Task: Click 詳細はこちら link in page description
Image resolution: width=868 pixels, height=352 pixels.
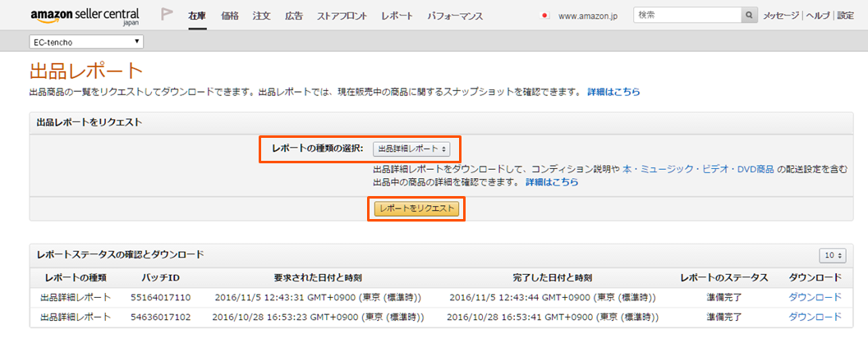Action: coord(613,92)
